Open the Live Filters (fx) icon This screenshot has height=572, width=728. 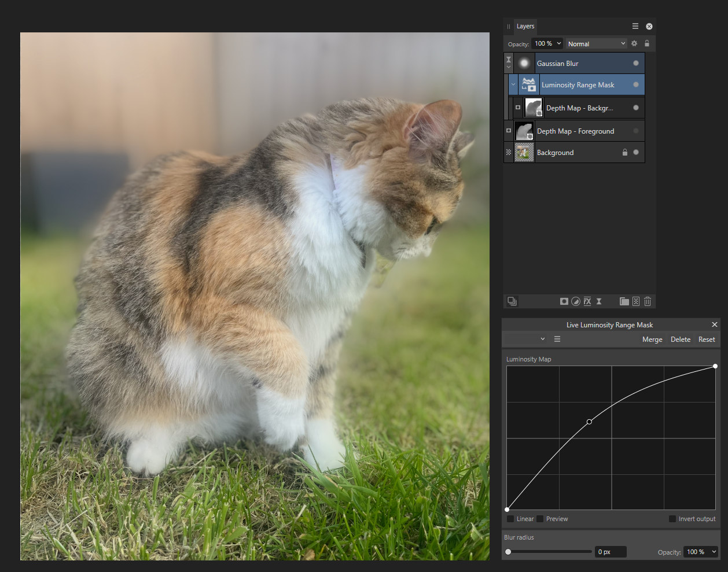pyautogui.click(x=587, y=301)
